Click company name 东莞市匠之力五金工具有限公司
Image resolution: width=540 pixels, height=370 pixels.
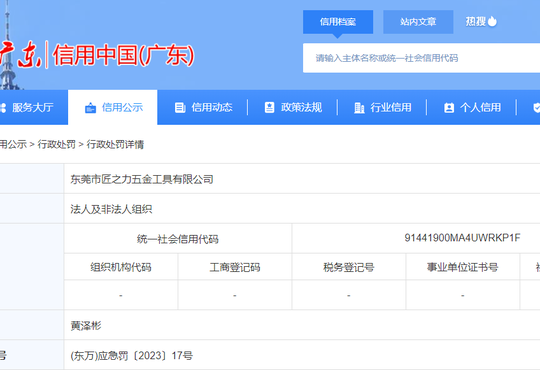click(x=142, y=179)
